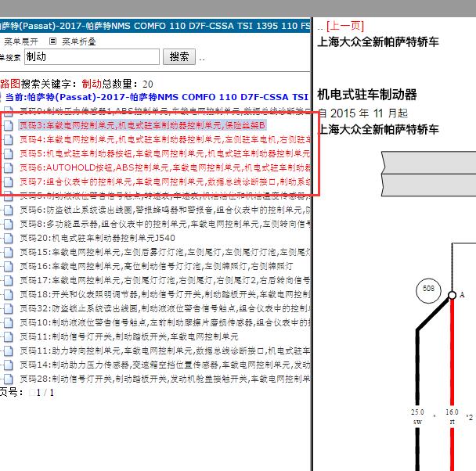Open result 页码5:制动液液位警告信号触点,转速表
This screenshot has height=471, width=476.
(x=165, y=196)
